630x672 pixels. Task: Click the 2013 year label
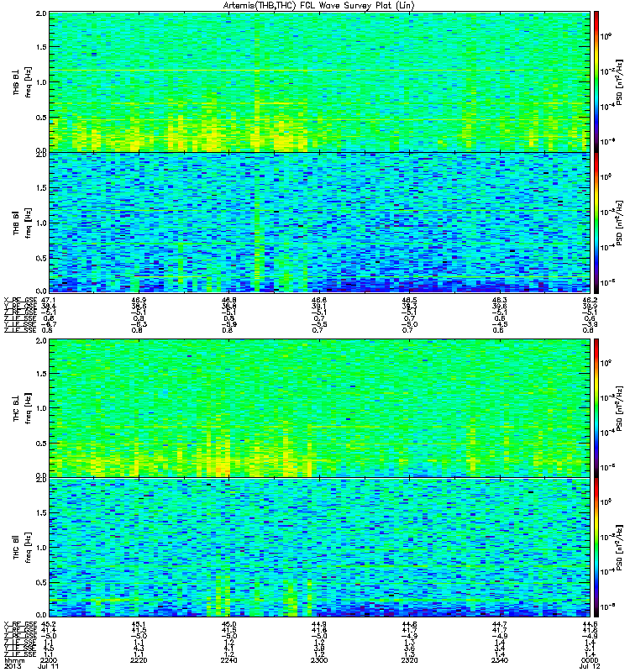point(12,666)
